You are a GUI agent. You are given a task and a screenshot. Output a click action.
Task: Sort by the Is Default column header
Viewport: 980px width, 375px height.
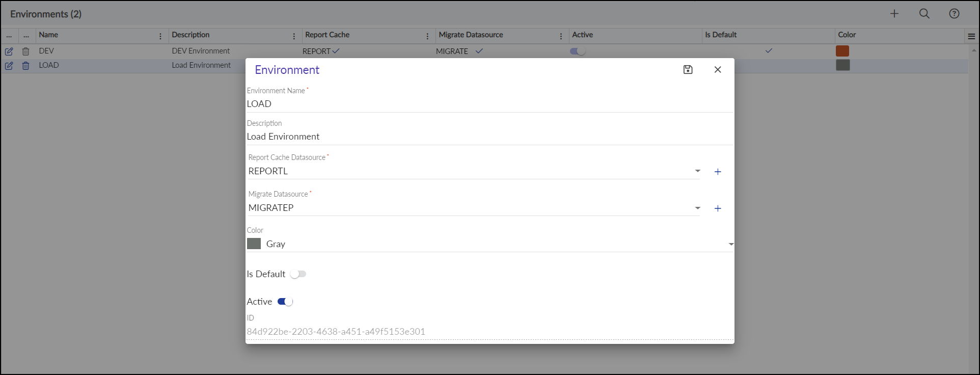click(x=721, y=35)
